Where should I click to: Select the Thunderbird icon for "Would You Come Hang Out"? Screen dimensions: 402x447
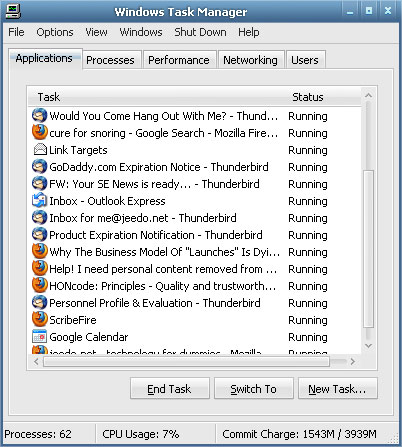pos(39,115)
